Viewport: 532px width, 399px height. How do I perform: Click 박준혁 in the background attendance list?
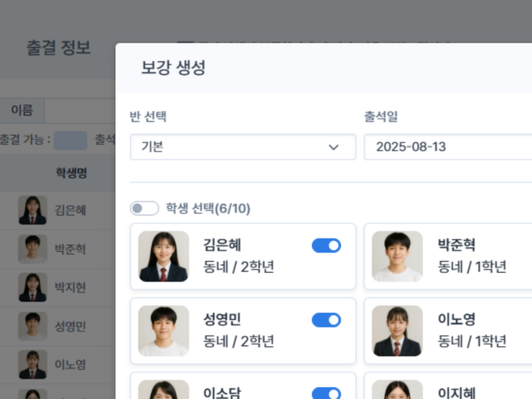[70, 249]
